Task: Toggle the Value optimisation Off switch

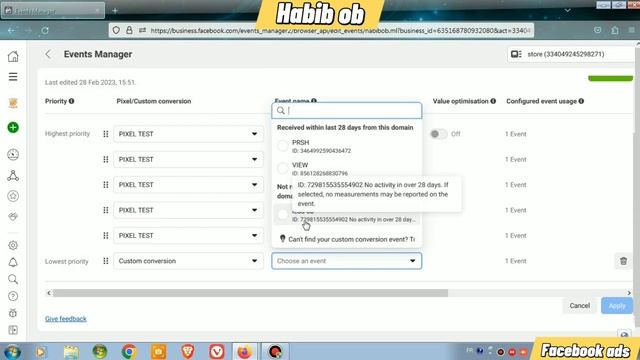Action: [x=439, y=134]
